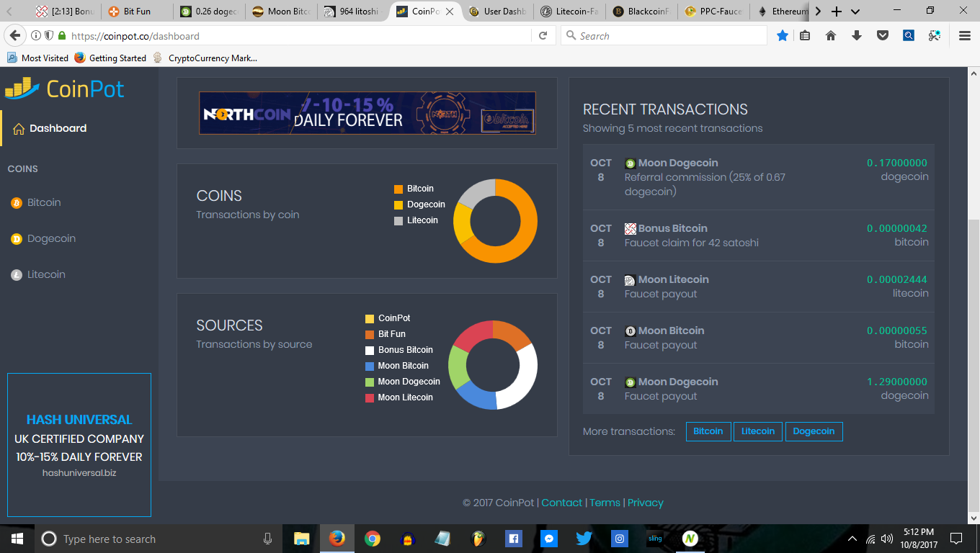View more Litecoin transactions button
Screen dimensions: 980x553
(x=758, y=431)
